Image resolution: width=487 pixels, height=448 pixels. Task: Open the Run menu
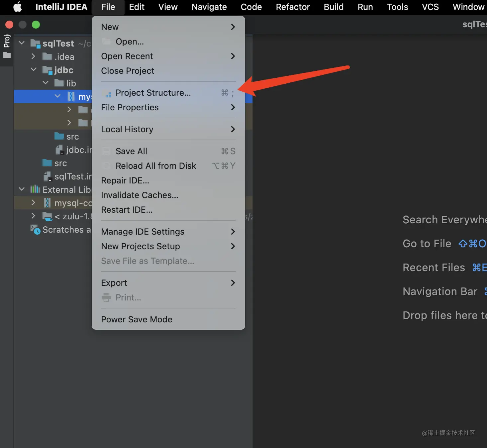365,7
